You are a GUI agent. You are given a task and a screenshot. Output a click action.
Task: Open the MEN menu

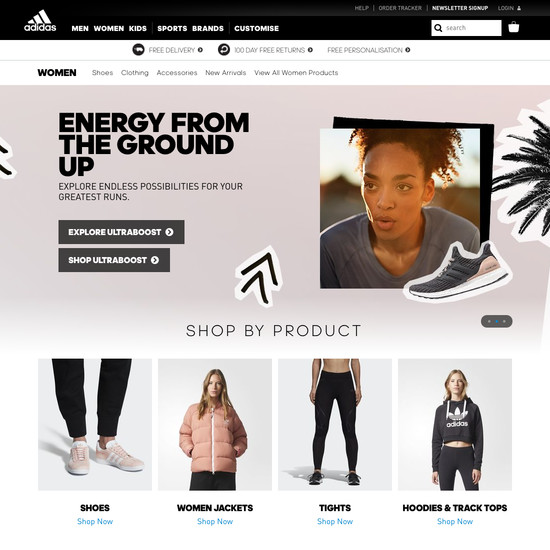coord(80,28)
